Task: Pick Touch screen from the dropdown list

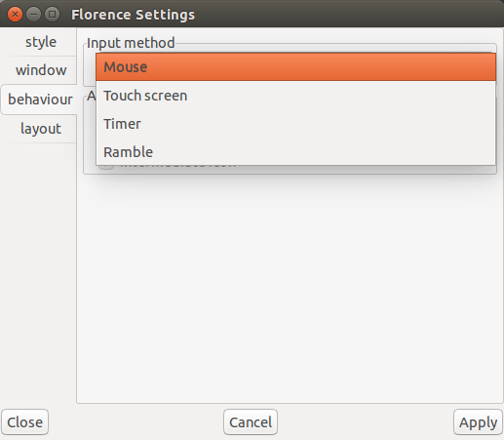Action: coord(295,96)
